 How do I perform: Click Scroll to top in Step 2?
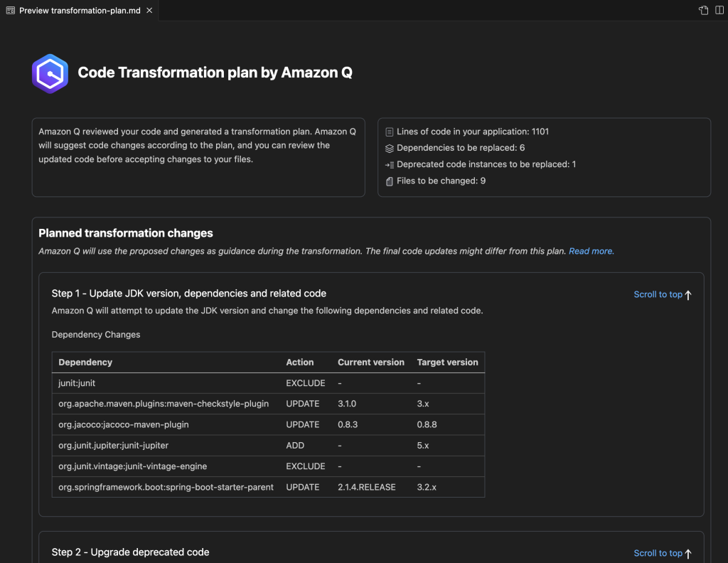(x=658, y=552)
